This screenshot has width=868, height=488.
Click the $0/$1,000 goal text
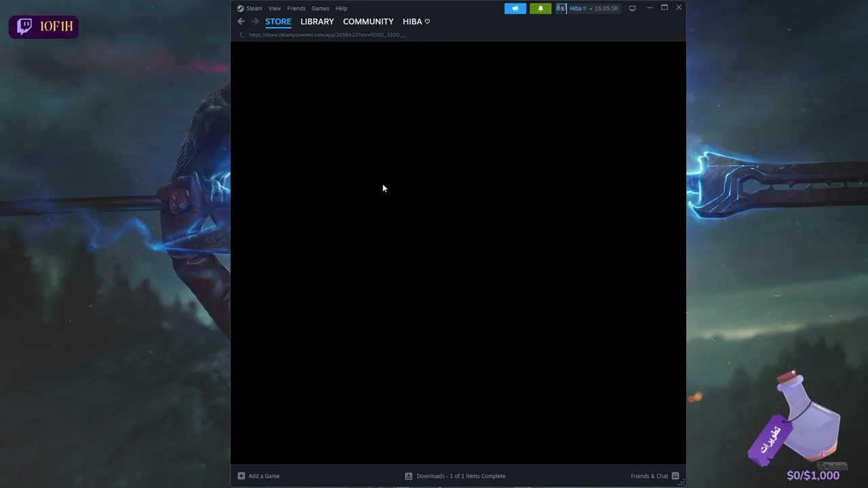(813, 475)
